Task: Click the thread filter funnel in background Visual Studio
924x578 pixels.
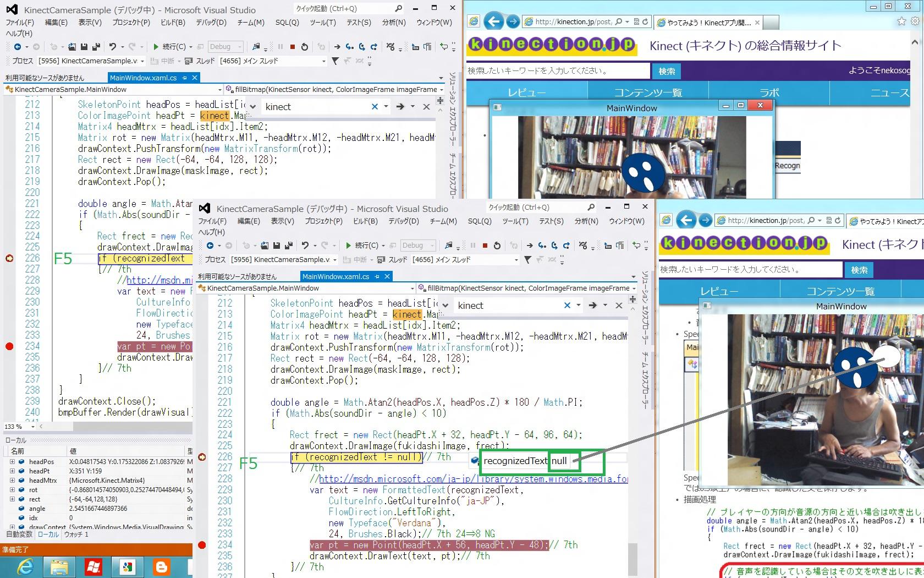Action: click(335, 61)
